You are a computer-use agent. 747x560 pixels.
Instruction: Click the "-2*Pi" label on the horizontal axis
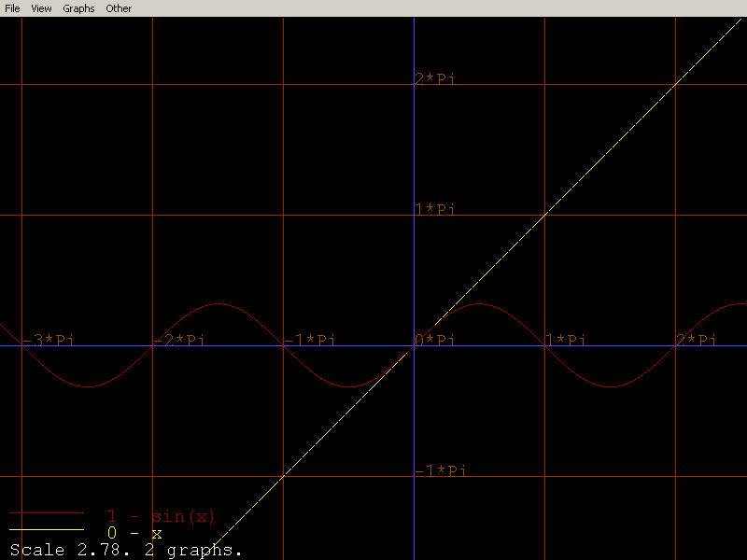click(179, 340)
